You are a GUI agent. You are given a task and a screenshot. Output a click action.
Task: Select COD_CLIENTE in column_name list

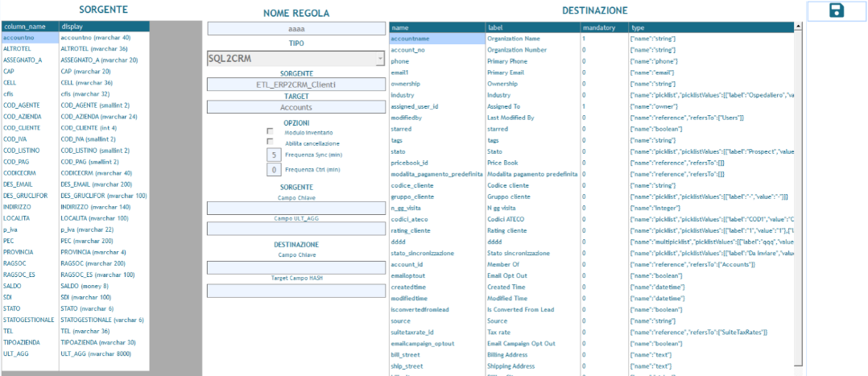pos(30,128)
